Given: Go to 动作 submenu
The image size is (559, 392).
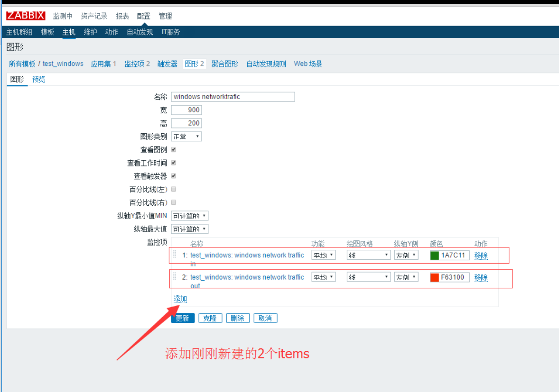Looking at the screenshot, I should click(x=112, y=32).
